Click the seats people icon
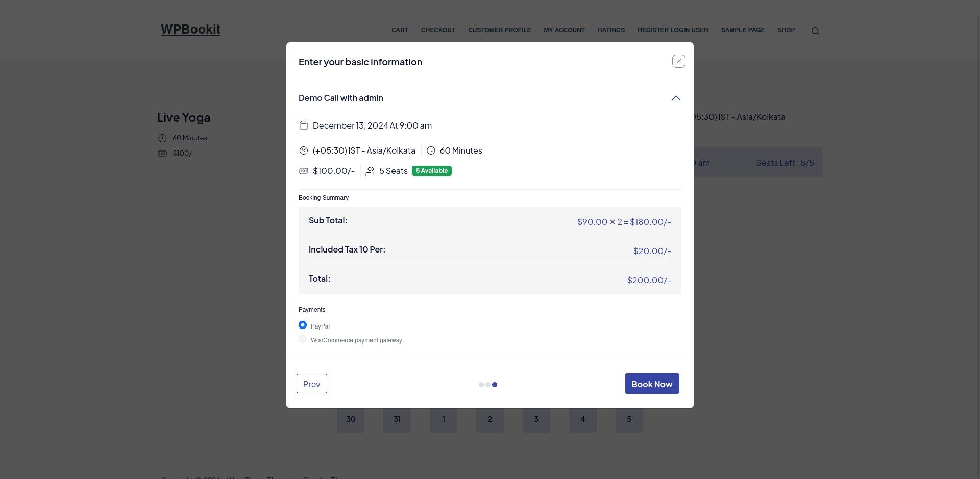This screenshot has width=980, height=479. (370, 171)
